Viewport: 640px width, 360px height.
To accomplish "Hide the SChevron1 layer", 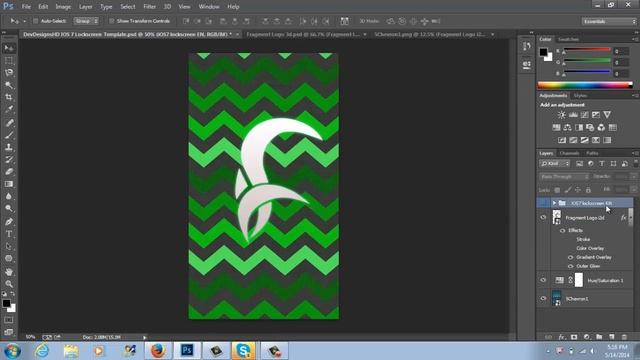I will pyautogui.click(x=543, y=298).
